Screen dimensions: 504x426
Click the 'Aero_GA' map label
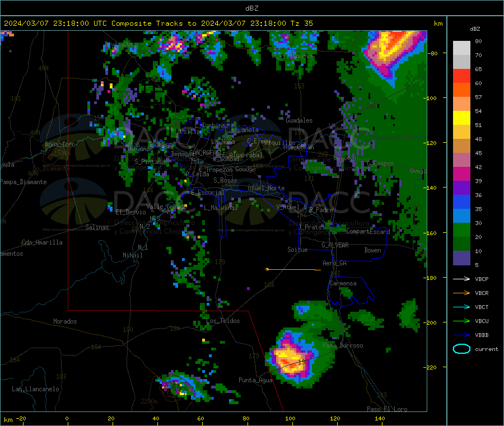click(335, 263)
